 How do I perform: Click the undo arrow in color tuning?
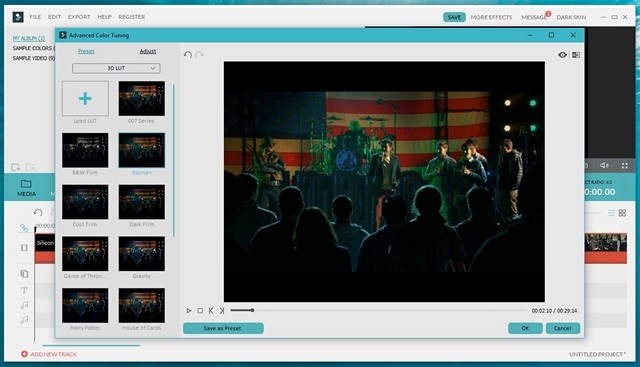coord(187,55)
